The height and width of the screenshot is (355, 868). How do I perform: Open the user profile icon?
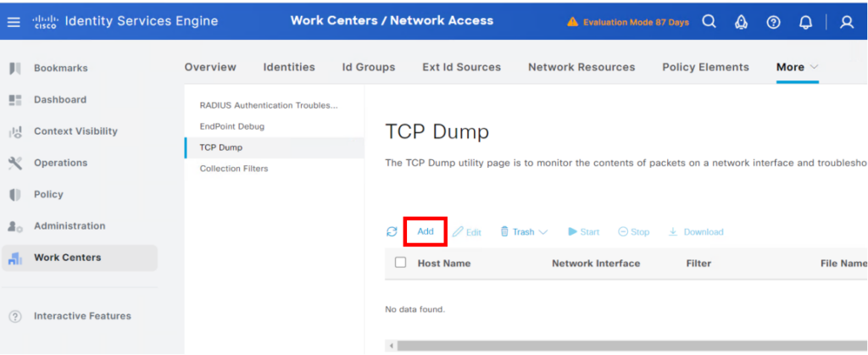(846, 22)
